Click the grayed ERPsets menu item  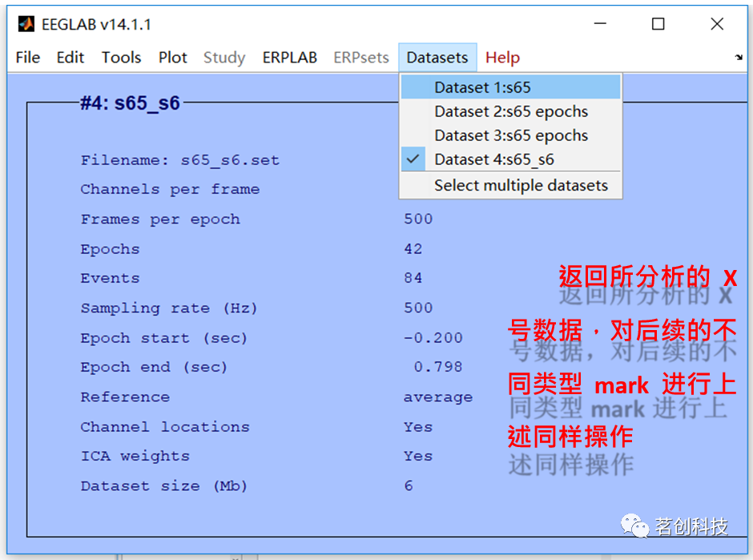click(x=361, y=57)
